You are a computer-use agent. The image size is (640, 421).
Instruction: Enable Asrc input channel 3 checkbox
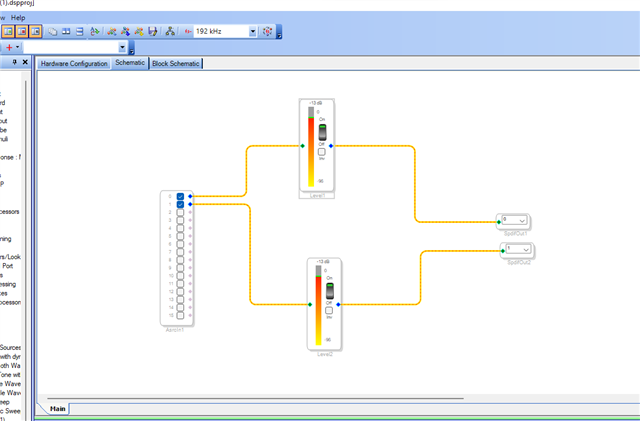point(180,220)
